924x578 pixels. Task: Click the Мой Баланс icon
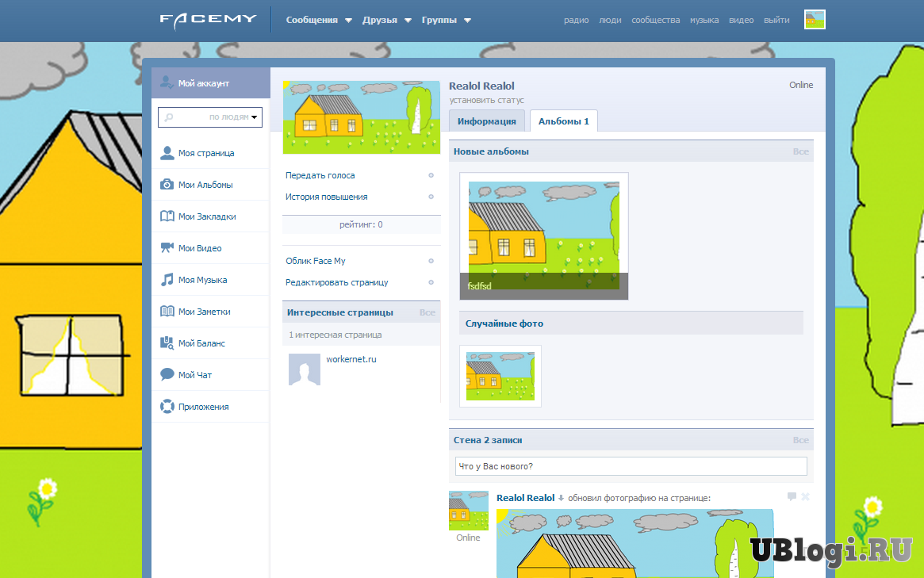point(167,343)
